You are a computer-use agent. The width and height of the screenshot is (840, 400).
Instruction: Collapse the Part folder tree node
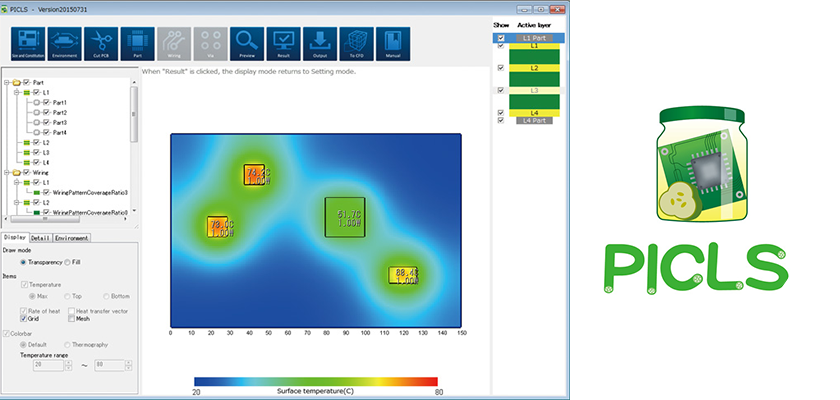pos(7,82)
